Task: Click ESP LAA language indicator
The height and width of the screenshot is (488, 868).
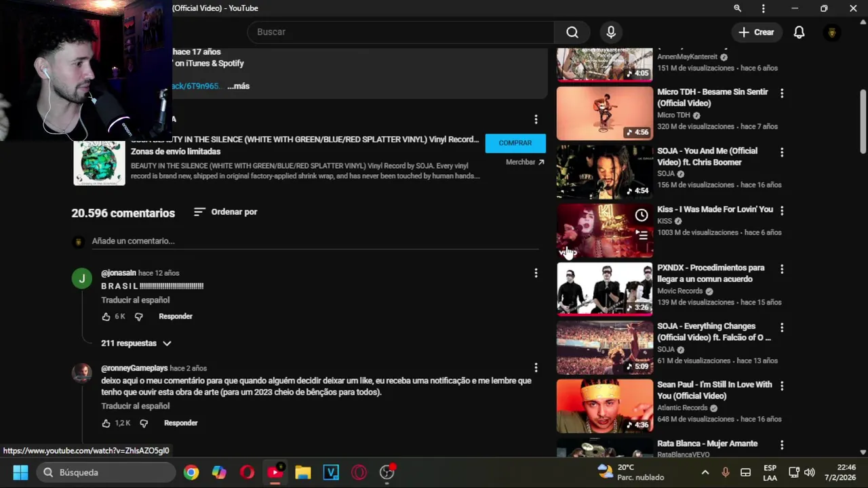Action: coord(770,472)
